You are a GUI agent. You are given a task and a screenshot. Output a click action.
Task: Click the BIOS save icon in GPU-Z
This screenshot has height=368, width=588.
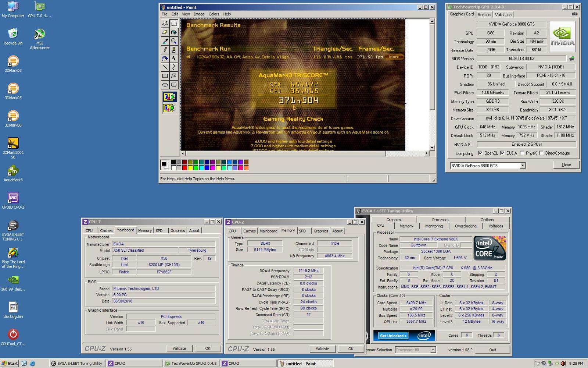coord(572,58)
